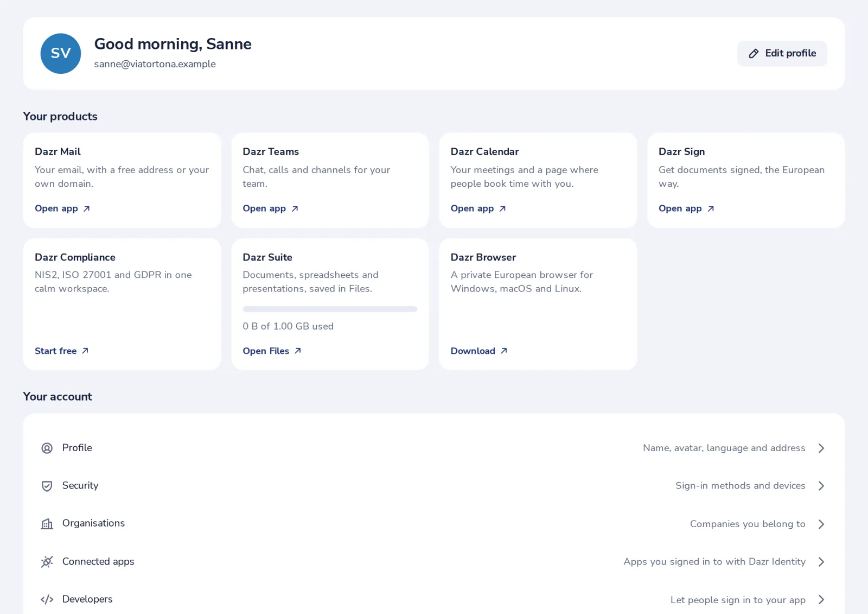Click 'Name, avatar, language and address' text
Viewport: 868px width, 614px height.
[724, 448]
